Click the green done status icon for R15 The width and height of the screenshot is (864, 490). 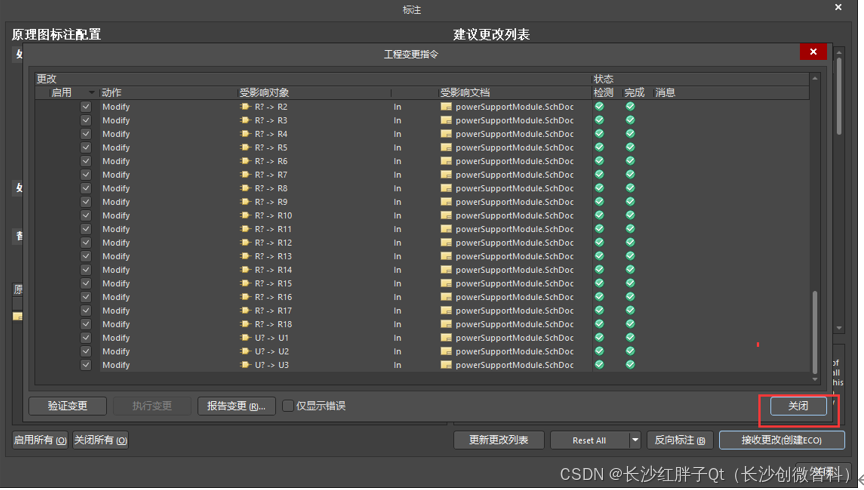tap(630, 283)
